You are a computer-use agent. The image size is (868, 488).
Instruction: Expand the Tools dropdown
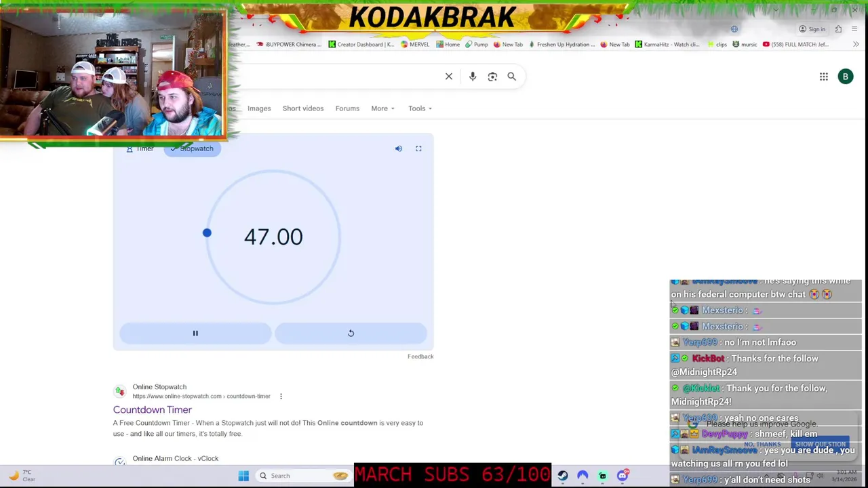tap(420, 108)
